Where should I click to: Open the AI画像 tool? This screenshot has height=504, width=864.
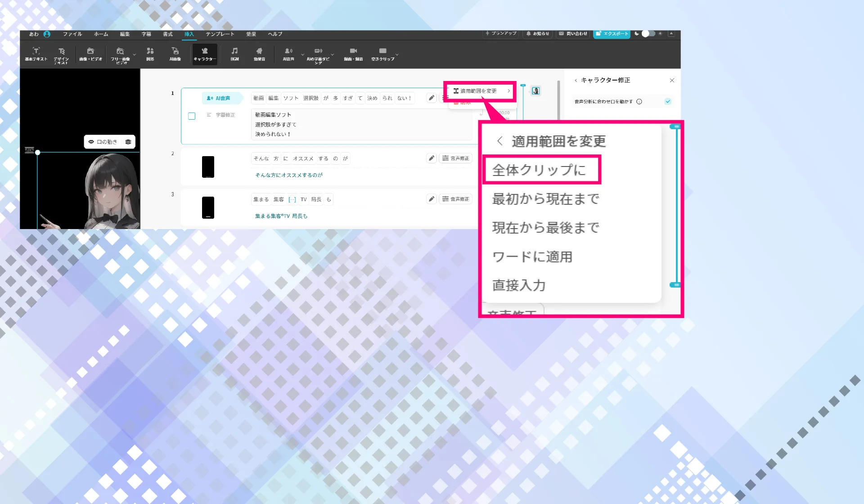(x=175, y=54)
